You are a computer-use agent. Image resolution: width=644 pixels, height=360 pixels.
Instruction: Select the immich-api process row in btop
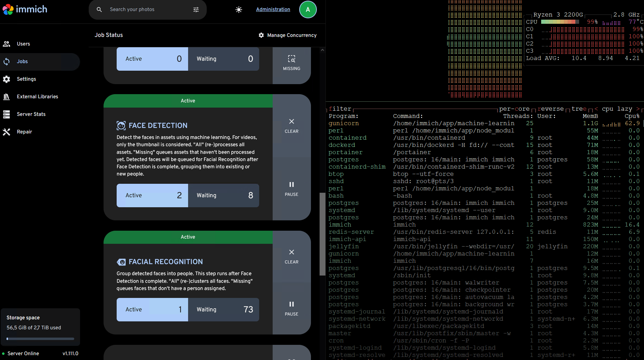pyautogui.click(x=484, y=239)
